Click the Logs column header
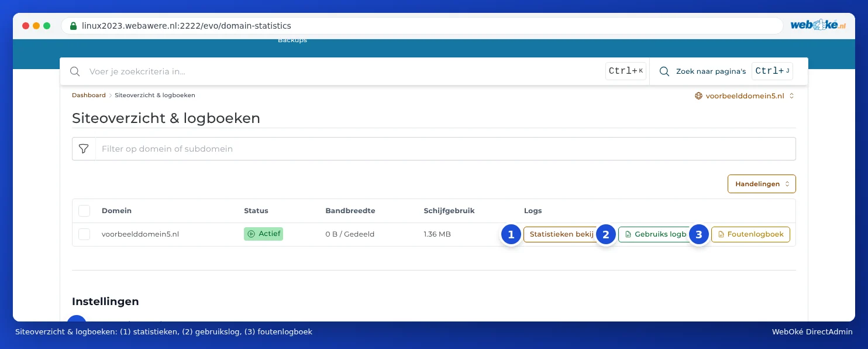This screenshot has height=349, width=868. pyautogui.click(x=533, y=211)
